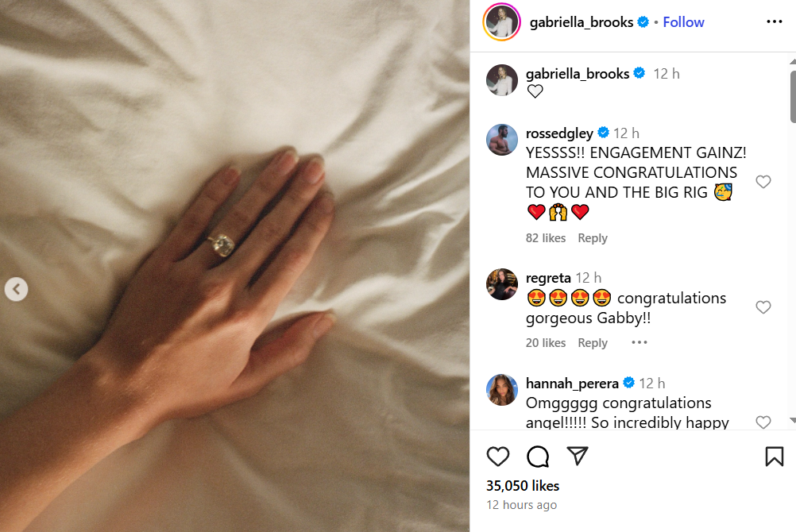
Task: Share the post via paper plane icon
Action: pyautogui.click(x=578, y=456)
